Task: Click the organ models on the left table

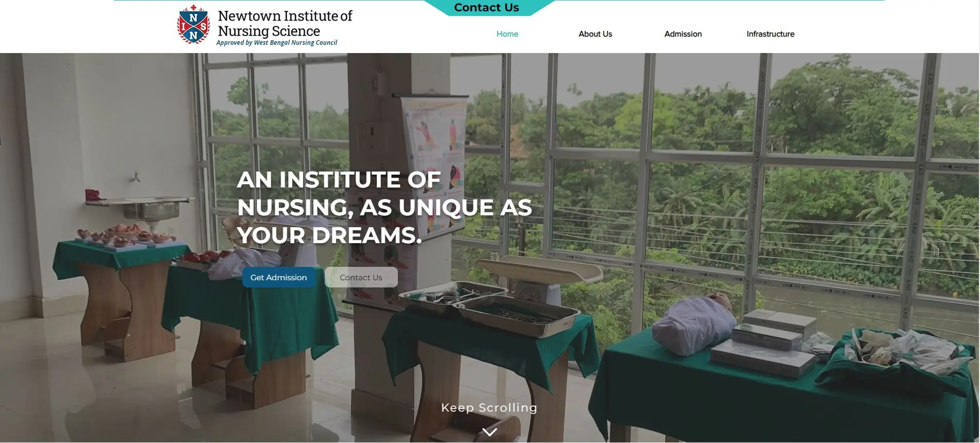Action: pos(126,234)
